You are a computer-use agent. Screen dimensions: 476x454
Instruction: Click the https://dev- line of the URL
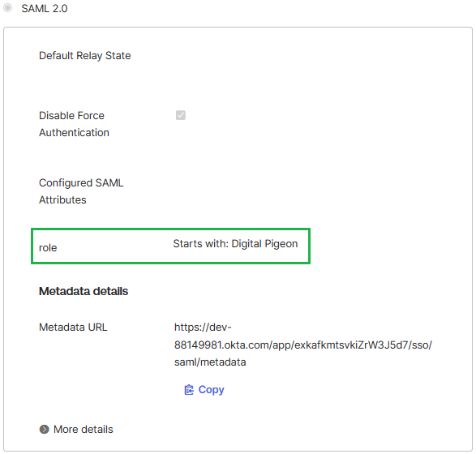pos(203,328)
